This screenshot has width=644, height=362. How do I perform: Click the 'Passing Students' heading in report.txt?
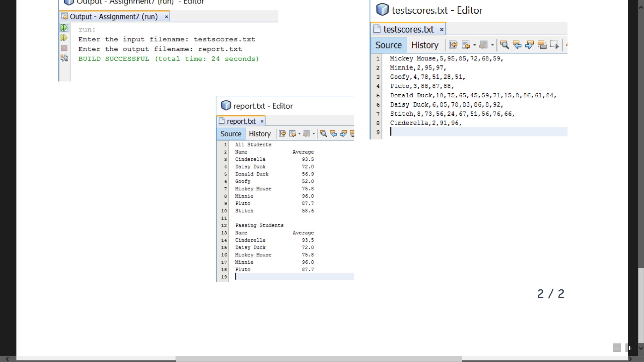point(259,225)
